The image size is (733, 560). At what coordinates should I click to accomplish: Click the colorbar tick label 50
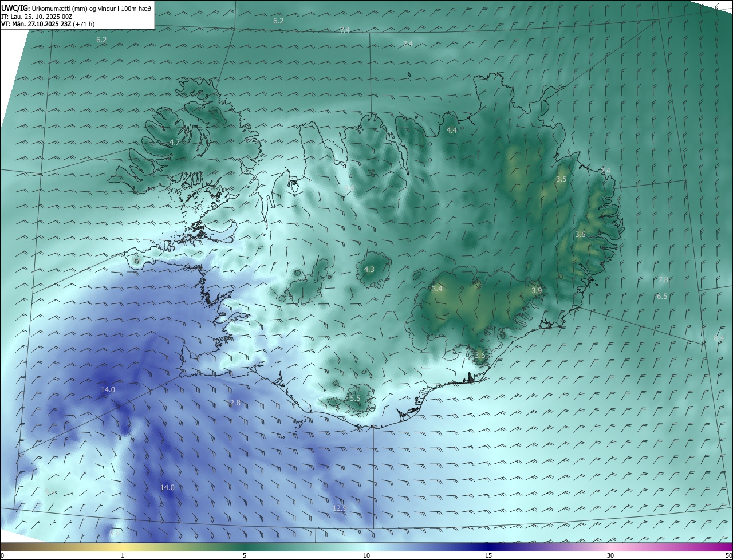coord(728,555)
